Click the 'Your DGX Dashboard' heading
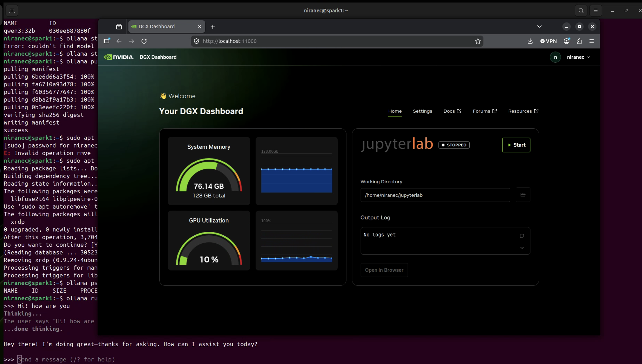This screenshot has height=364, width=642. click(201, 111)
